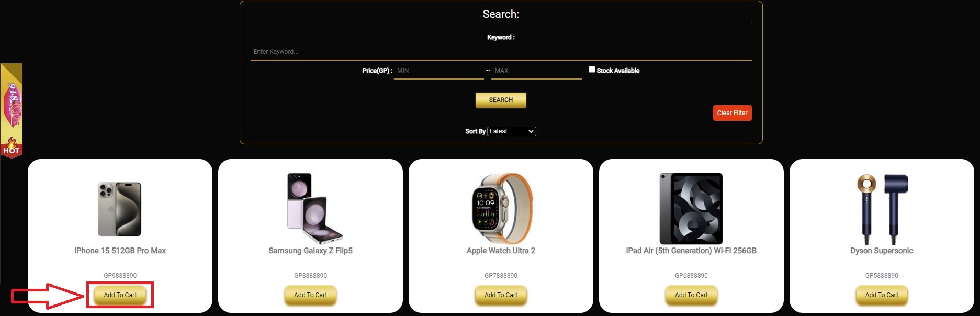Click the MIN price input field
Screen dimensions: 980x316
(x=439, y=71)
